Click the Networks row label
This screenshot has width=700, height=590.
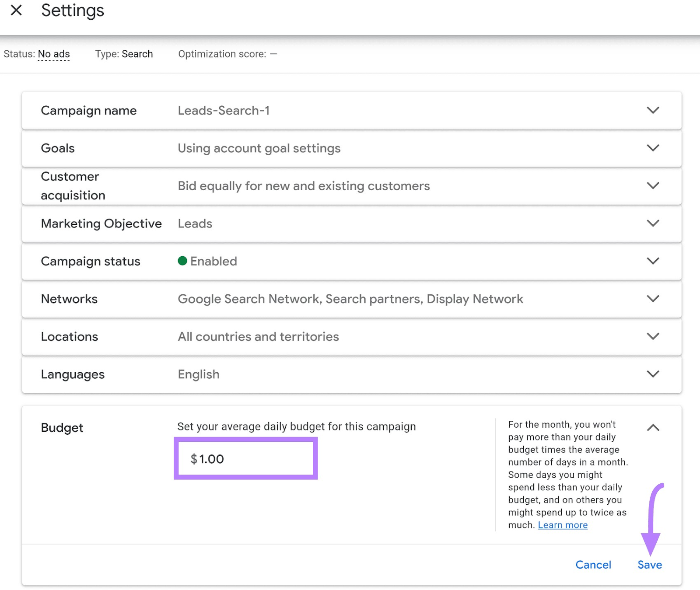click(x=69, y=299)
